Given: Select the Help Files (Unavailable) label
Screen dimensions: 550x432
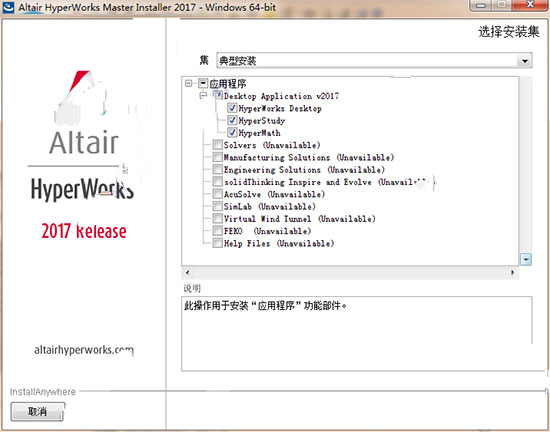Looking at the screenshot, I should pos(279,243).
